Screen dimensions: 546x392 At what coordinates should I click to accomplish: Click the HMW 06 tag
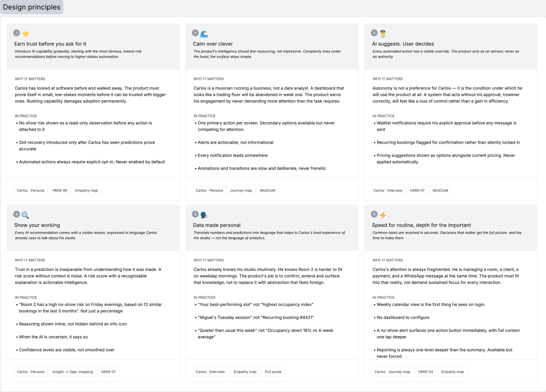(x=60, y=191)
